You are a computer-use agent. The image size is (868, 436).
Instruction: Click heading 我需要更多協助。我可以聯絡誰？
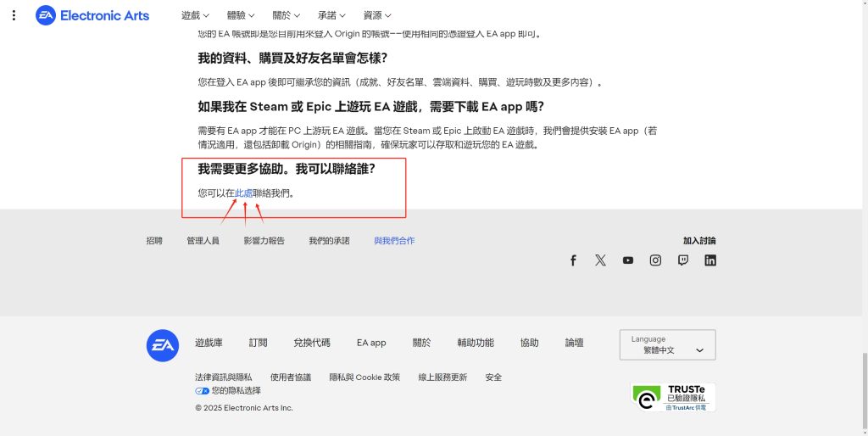287,169
